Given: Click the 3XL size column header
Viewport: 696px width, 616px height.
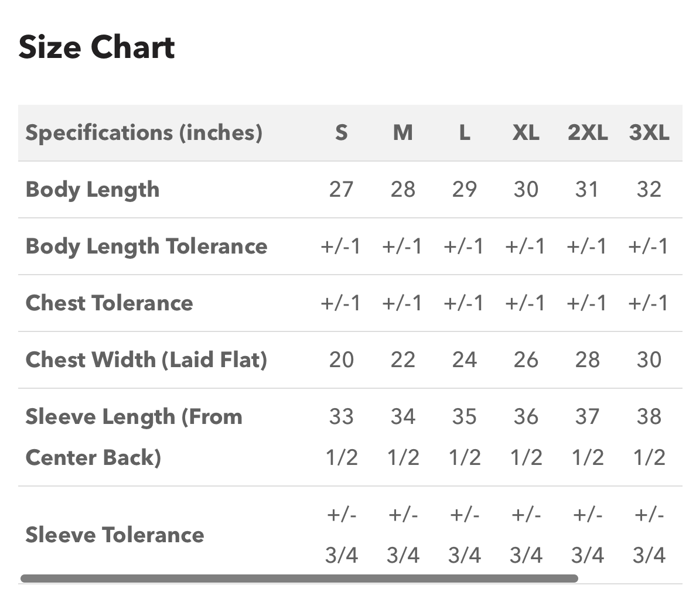Looking at the screenshot, I should 649,133.
